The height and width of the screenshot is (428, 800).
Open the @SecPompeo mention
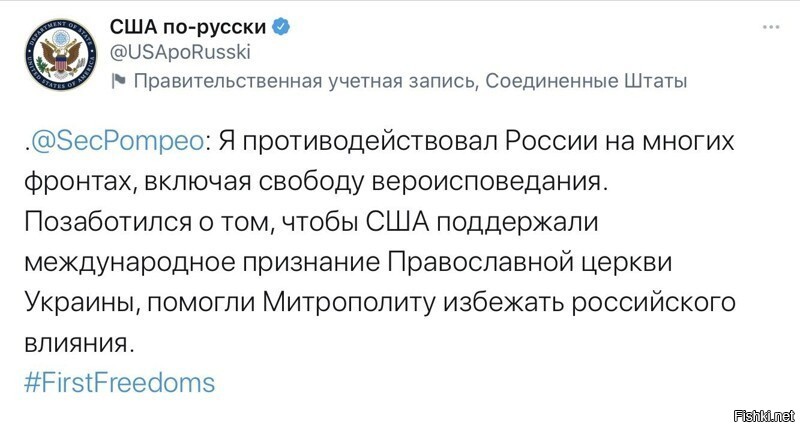coord(116,143)
